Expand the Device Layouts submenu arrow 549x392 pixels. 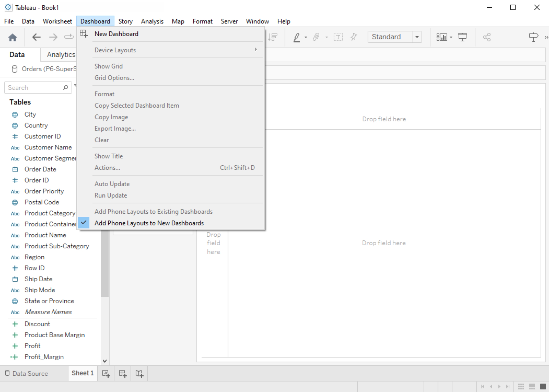click(x=256, y=50)
